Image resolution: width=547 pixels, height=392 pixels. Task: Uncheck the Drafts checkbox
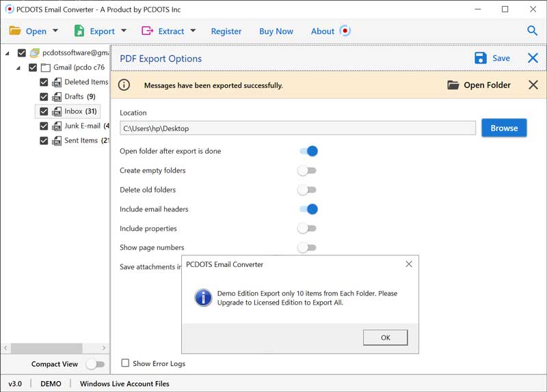click(x=44, y=96)
